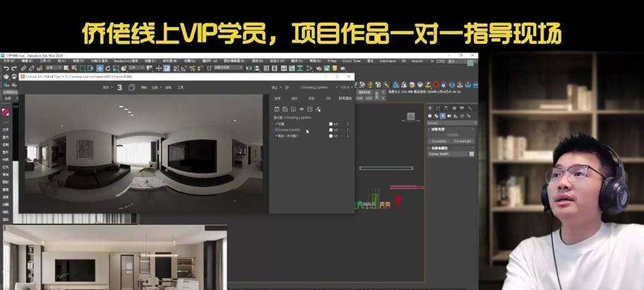Click the save LightMix icon
The width and height of the screenshot is (644, 290).
pyautogui.click(x=285, y=109)
